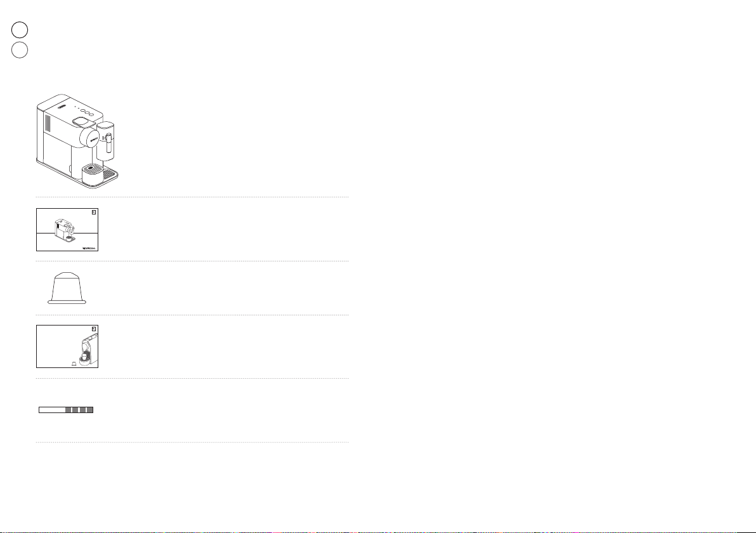Click the empty white portion of intensity bar
This screenshot has width=756, height=533.
coord(52,410)
